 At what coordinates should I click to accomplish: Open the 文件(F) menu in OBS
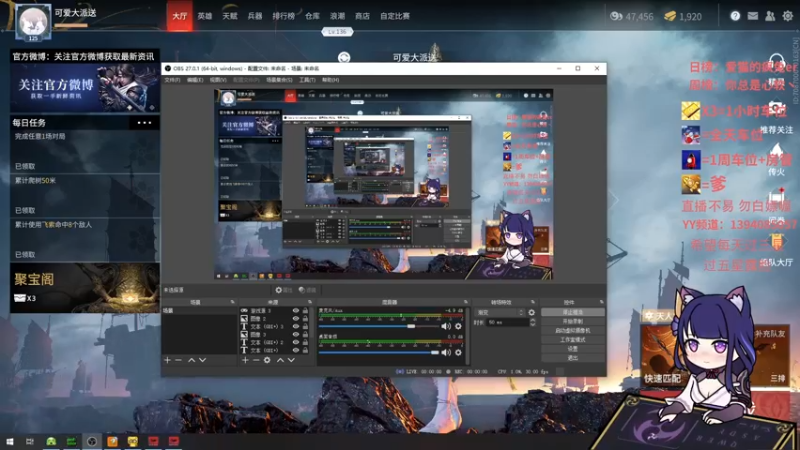pos(172,80)
